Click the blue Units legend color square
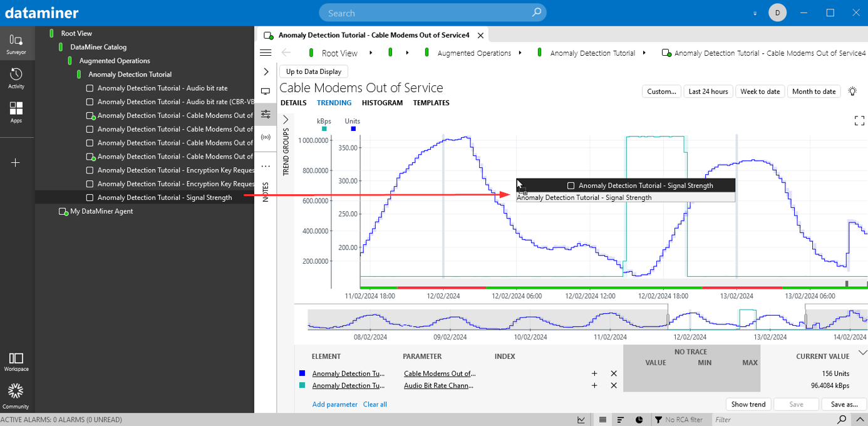Viewport: 868px width, 426px height. 353,129
